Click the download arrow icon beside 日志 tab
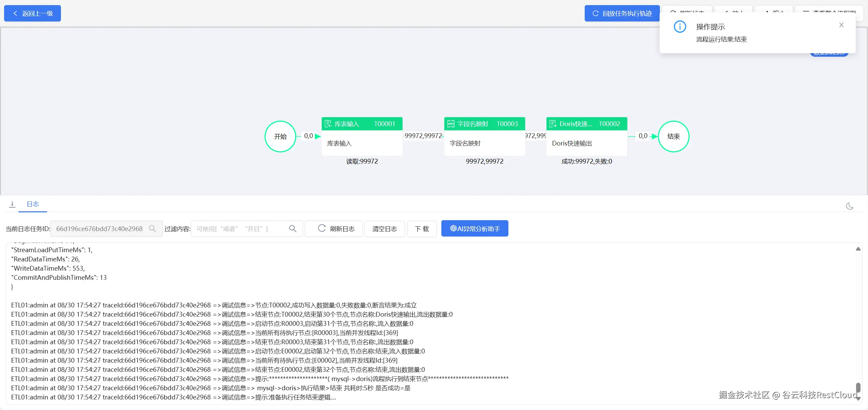This screenshot has height=410, width=868. click(x=12, y=204)
